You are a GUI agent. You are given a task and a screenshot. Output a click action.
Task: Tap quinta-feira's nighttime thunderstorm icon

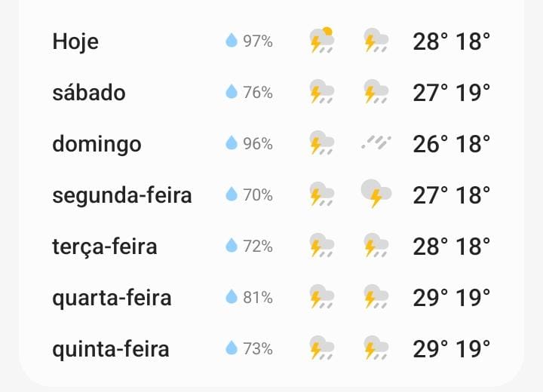tap(376, 348)
